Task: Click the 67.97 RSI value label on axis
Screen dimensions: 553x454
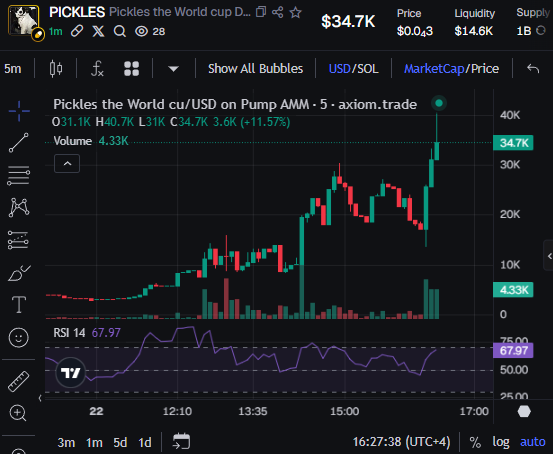Action: (513, 351)
